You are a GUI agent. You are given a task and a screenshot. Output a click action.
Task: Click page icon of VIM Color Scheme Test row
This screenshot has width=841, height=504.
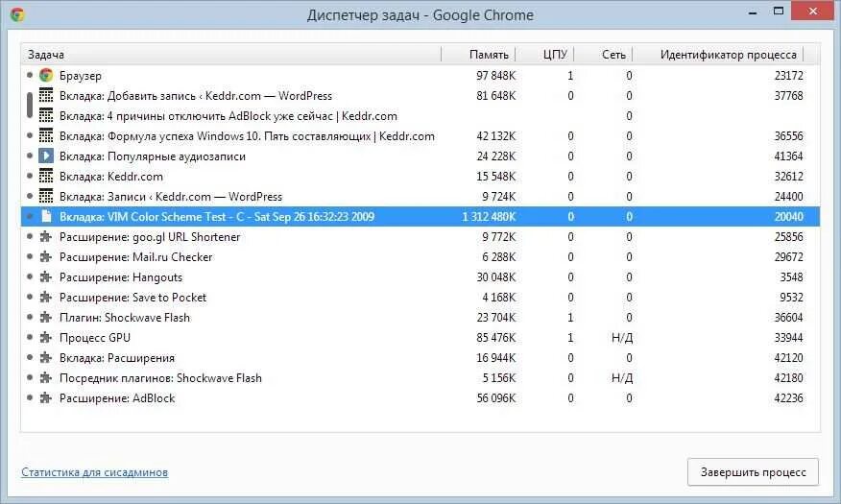tap(46, 217)
